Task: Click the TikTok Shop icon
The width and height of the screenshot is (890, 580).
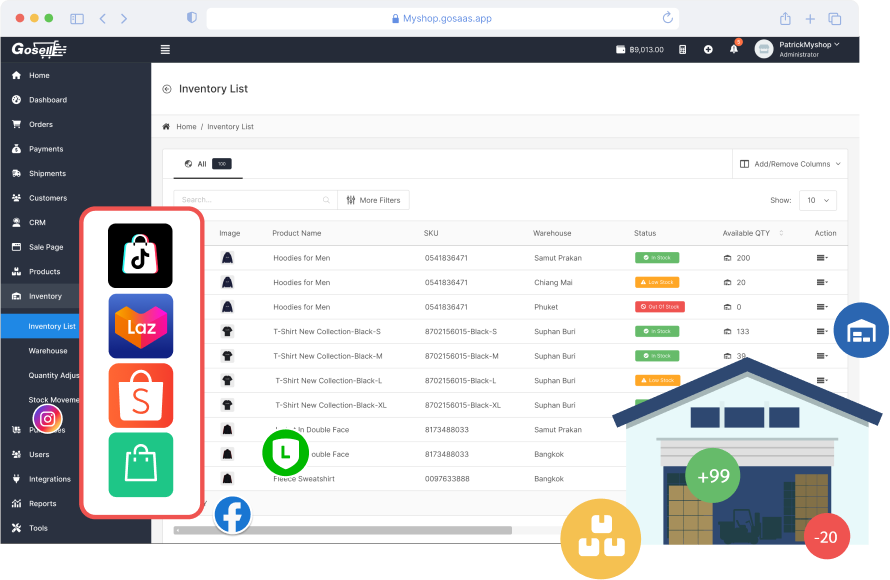Action: (x=140, y=255)
